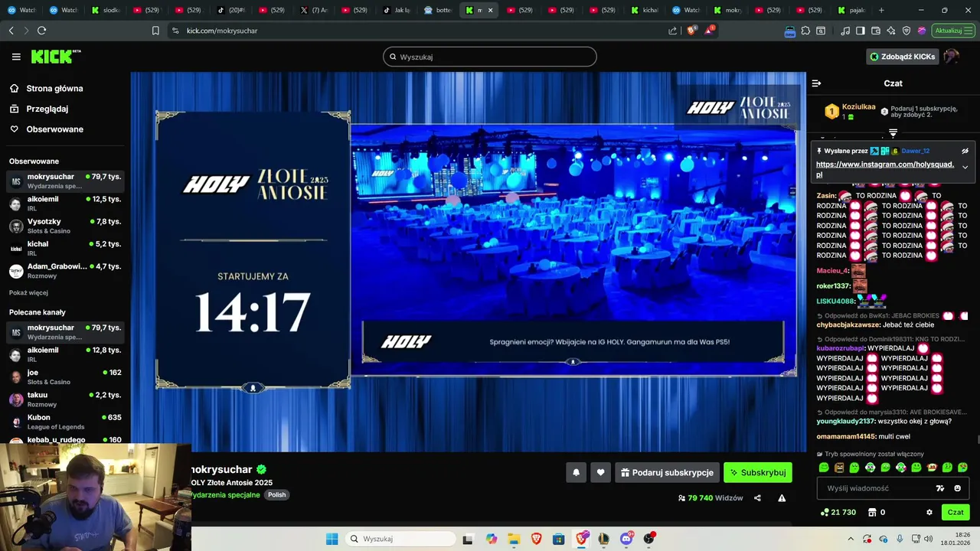Switch to the 'Jak łą' TikTok tab
The width and height of the screenshot is (980, 551).
[397, 10]
